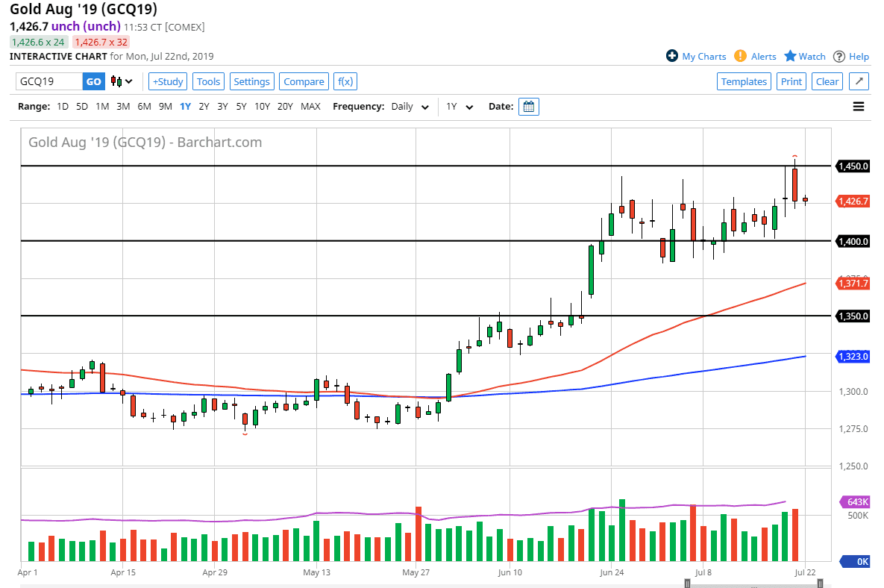
Task: Click the My Charts plus icon
Action: [x=671, y=56]
